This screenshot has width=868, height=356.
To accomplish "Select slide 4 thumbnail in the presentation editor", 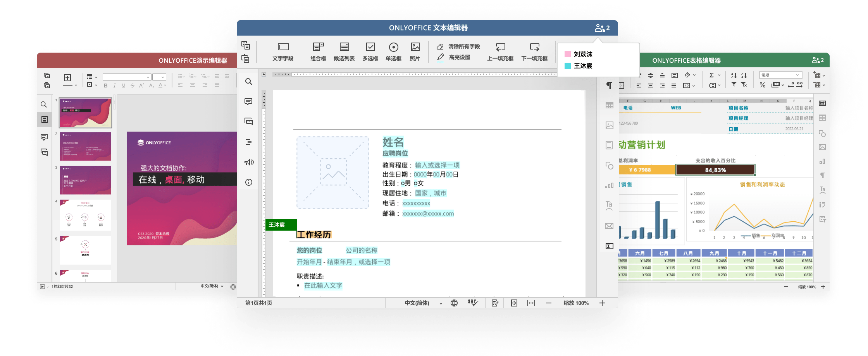I will (x=85, y=216).
